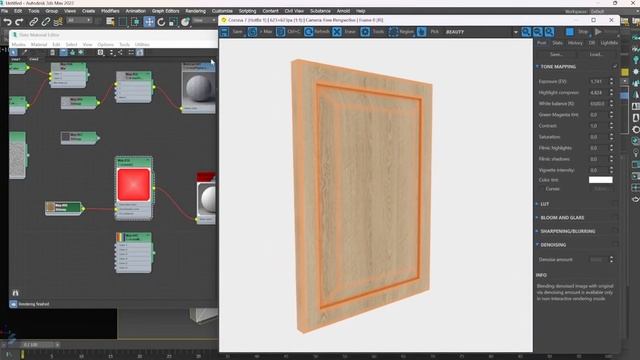Click the Bind to Space Warp icon

pyautogui.click(x=58, y=22)
